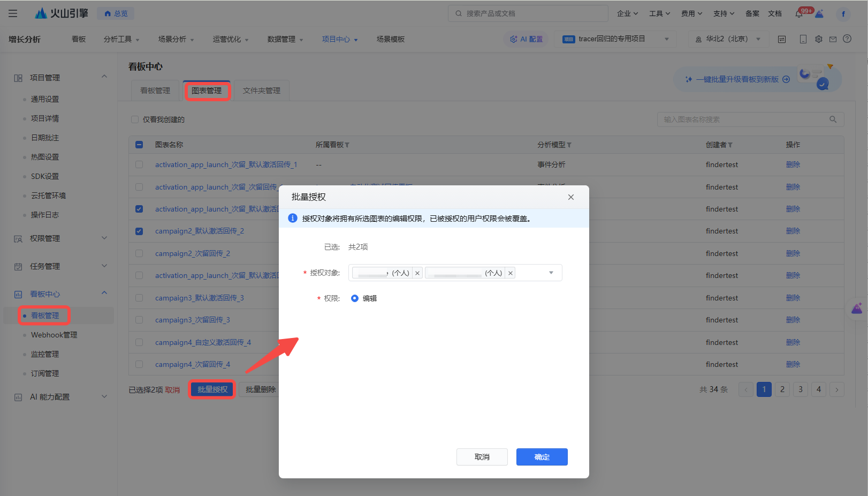Close the 批量授权 dialog with the X
Viewport: 868px width, 496px height.
571,197
